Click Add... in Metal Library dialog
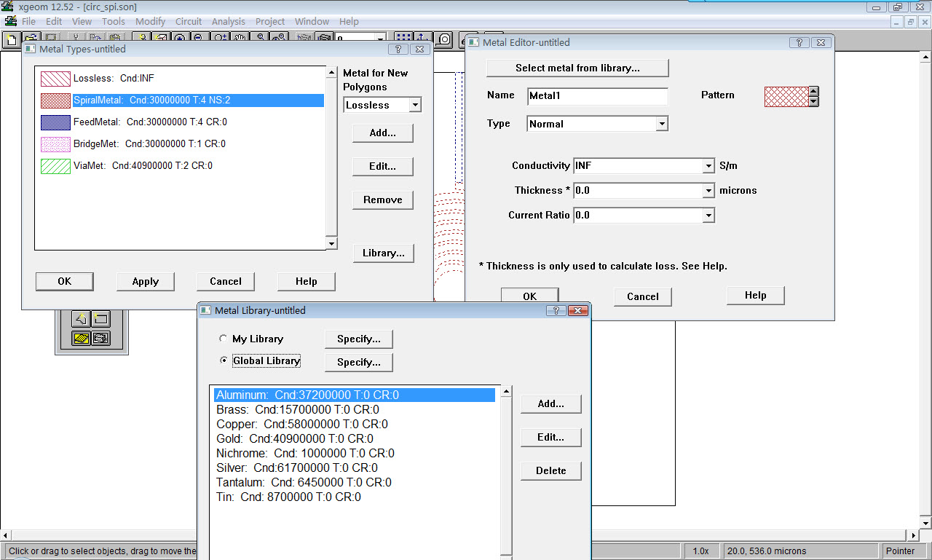Screen dimensions: 932x560 551,404
